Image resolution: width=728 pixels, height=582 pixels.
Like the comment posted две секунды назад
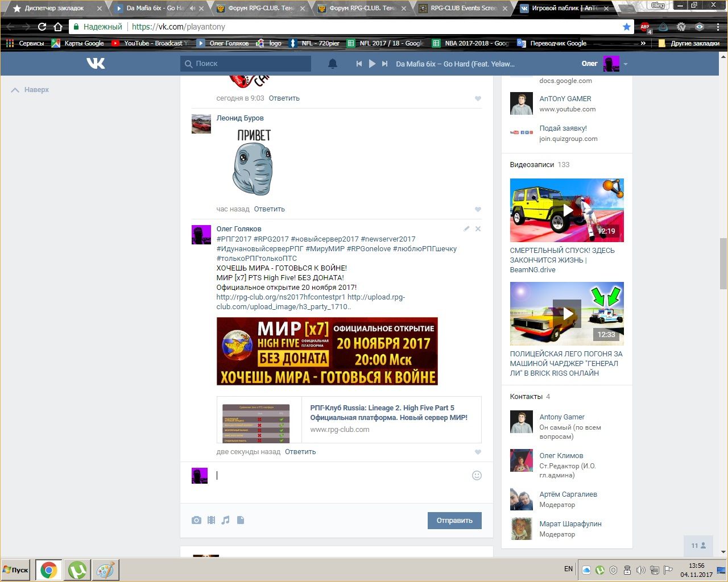[478, 452]
